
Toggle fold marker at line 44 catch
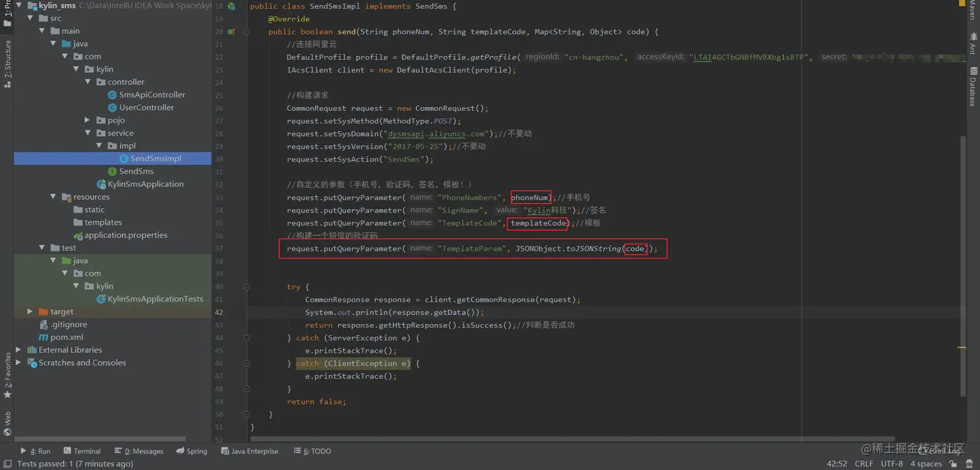coord(246,338)
